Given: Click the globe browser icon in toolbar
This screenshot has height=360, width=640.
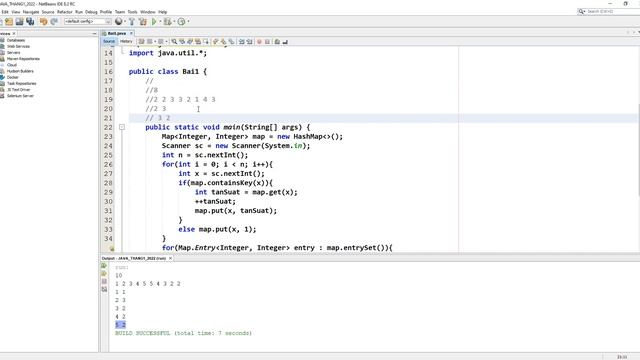Looking at the screenshot, I should (x=118, y=22).
